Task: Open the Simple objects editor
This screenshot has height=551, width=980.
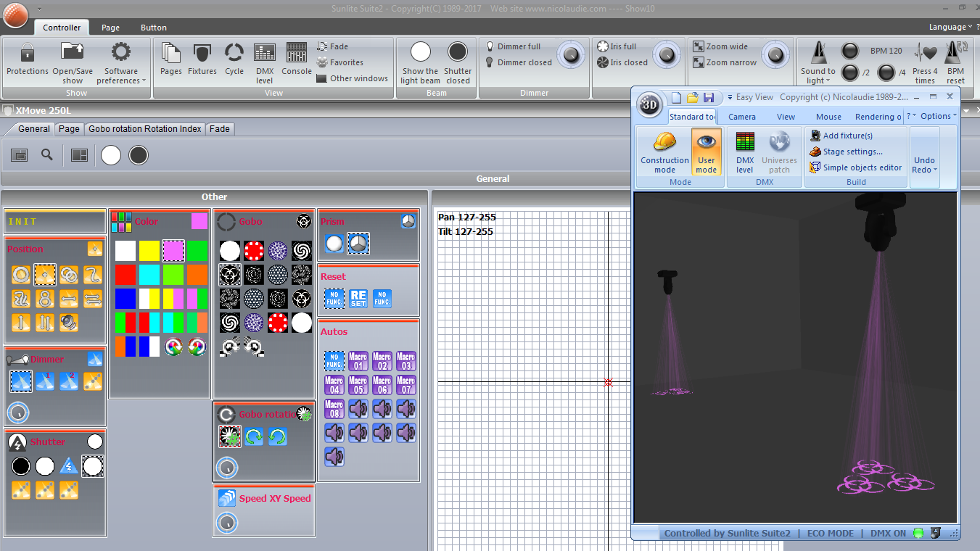Action: tap(856, 167)
